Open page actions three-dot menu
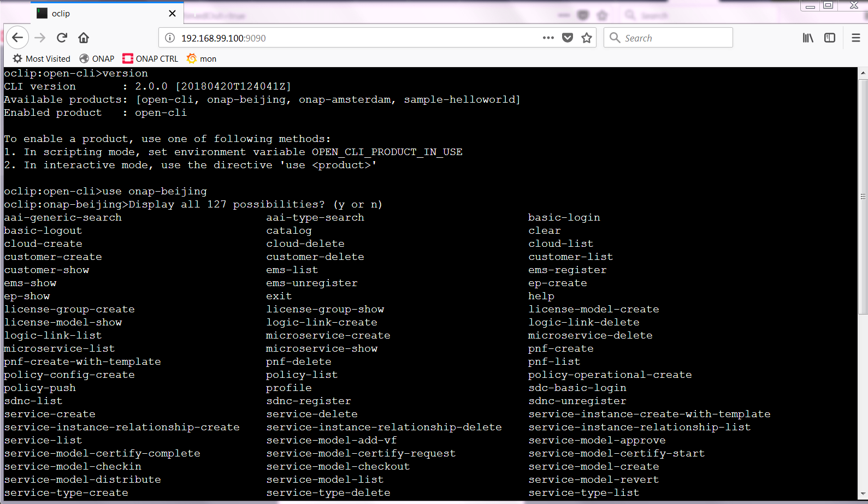Viewport: 868px width, 504px height. tap(548, 38)
